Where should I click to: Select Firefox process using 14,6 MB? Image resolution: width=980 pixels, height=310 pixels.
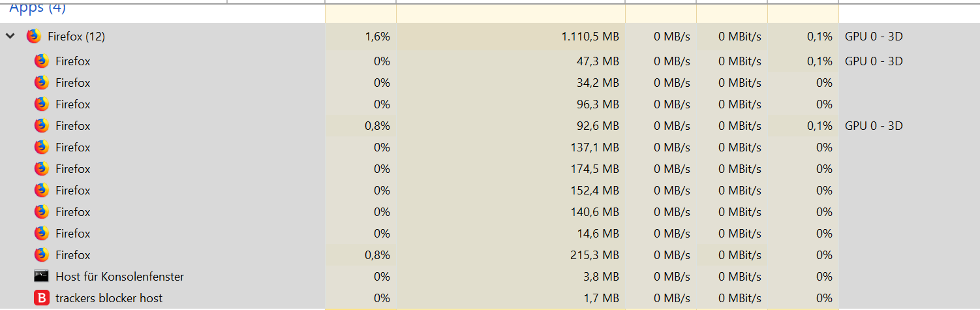click(x=489, y=234)
